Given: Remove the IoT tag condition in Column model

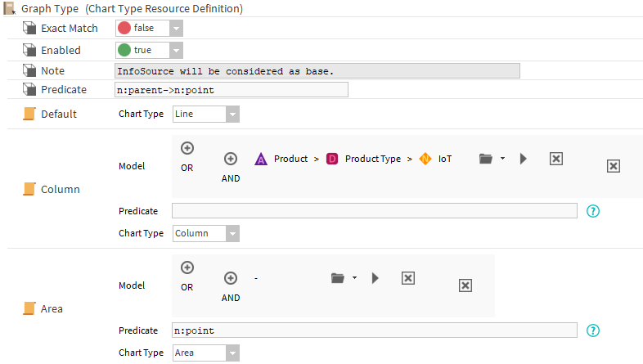Looking at the screenshot, I should [x=556, y=159].
